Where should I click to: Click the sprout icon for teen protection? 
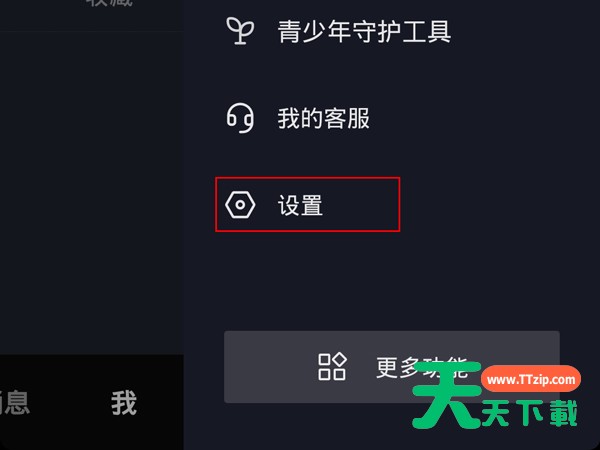coord(240,31)
